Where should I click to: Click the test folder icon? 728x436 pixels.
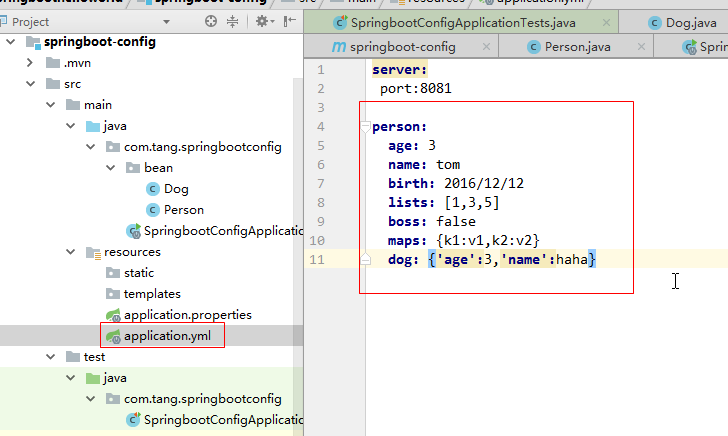pyautogui.click(x=73, y=357)
